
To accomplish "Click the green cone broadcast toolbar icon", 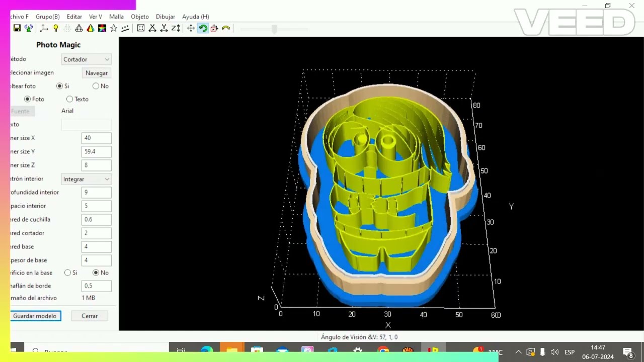I will [29, 28].
